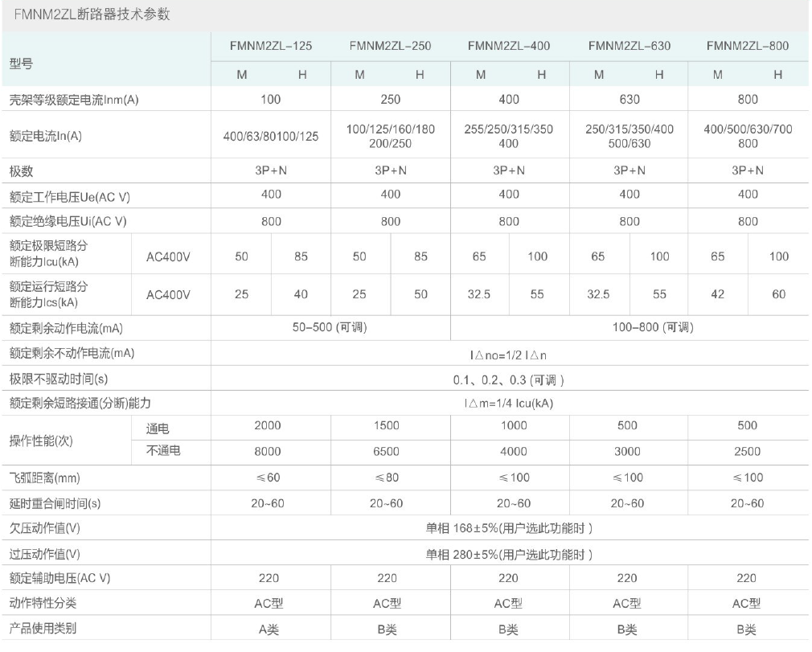Screen dimensions: 812x652
Task: Select the FMNM2ZL-250 column header
Action: (x=390, y=46)
